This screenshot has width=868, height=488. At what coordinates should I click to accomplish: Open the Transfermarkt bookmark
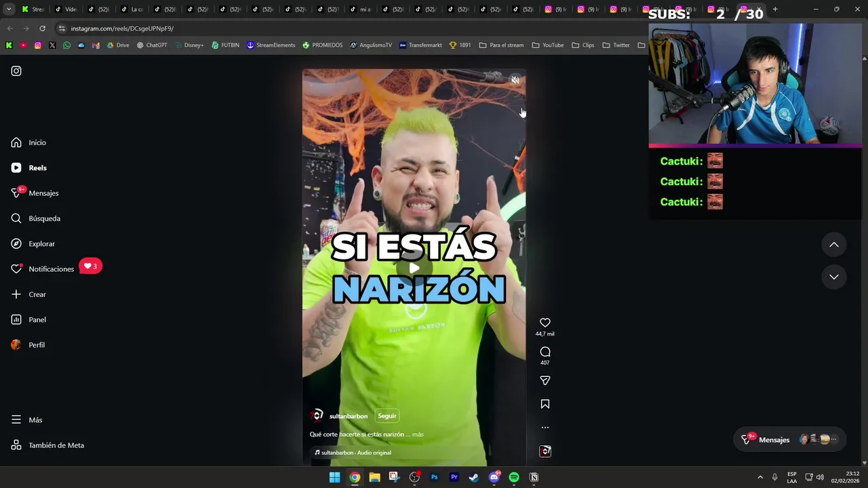pos(420,45)
